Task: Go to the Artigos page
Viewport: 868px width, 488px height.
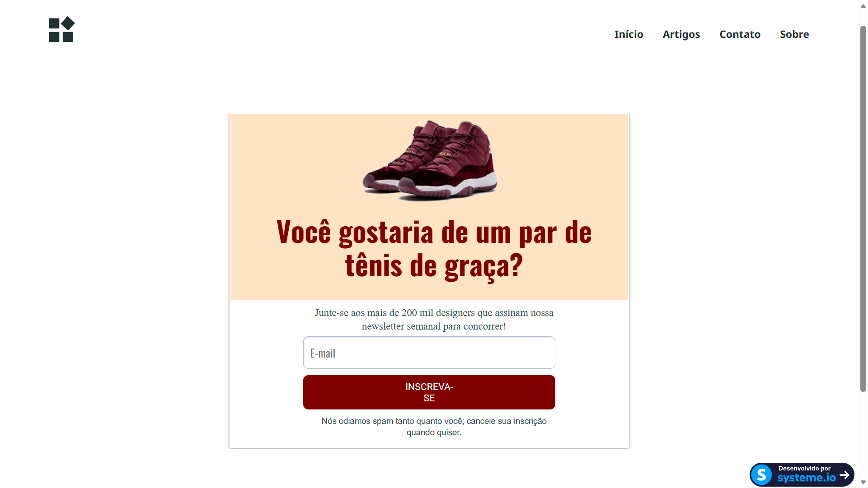Action: point(681,34)
